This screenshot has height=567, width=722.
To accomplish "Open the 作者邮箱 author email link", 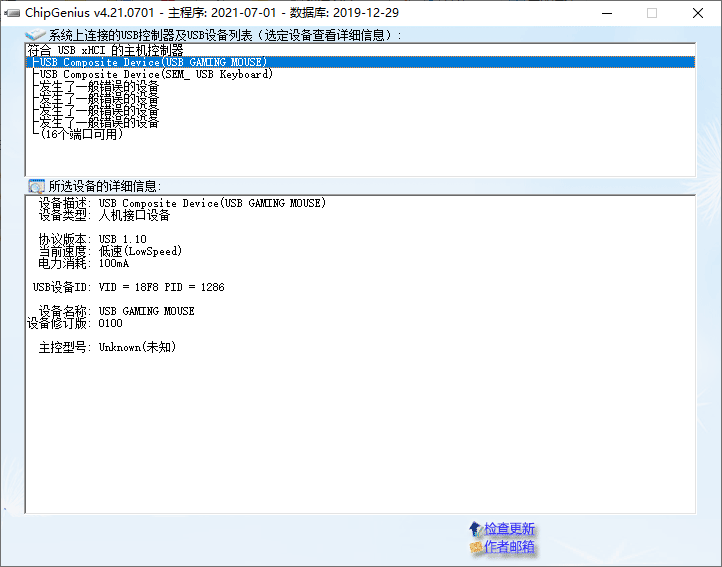I will click(509, 547).
